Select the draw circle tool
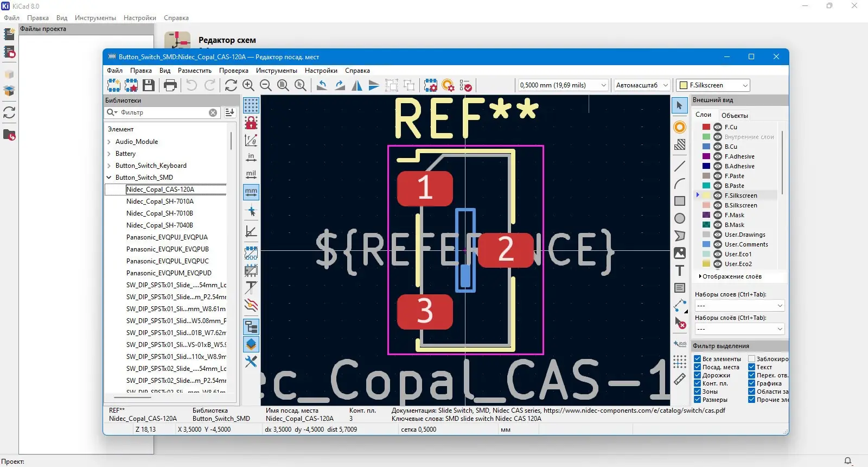 pos(680,218)
